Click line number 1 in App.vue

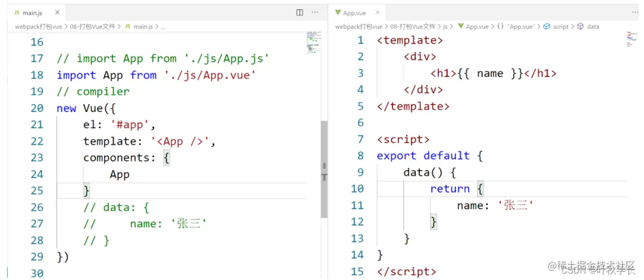click(x=360, y=40)
